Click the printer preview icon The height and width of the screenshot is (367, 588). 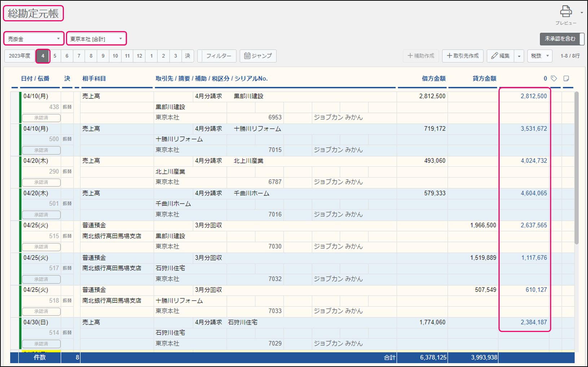tap(566, 12)
